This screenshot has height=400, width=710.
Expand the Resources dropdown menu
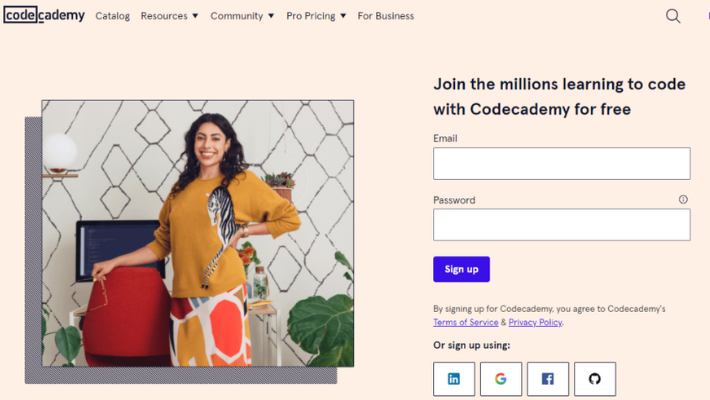pyautogui.click(x=169, y=16)
